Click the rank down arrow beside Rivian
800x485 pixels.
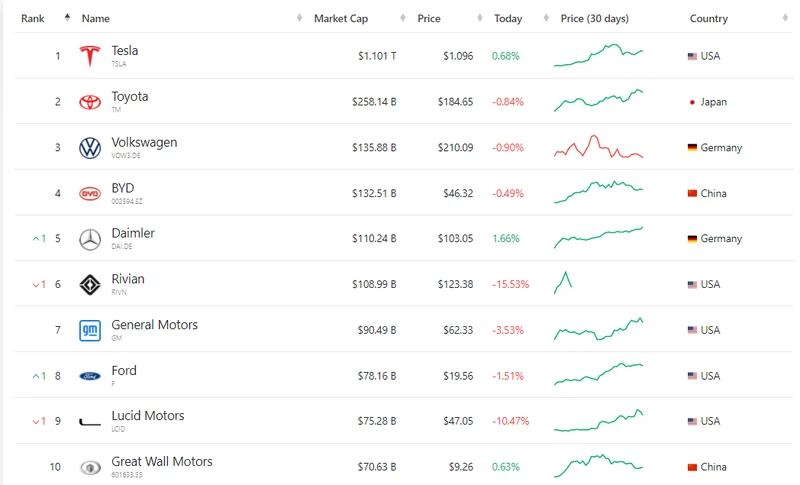click(x=36, y=285)
